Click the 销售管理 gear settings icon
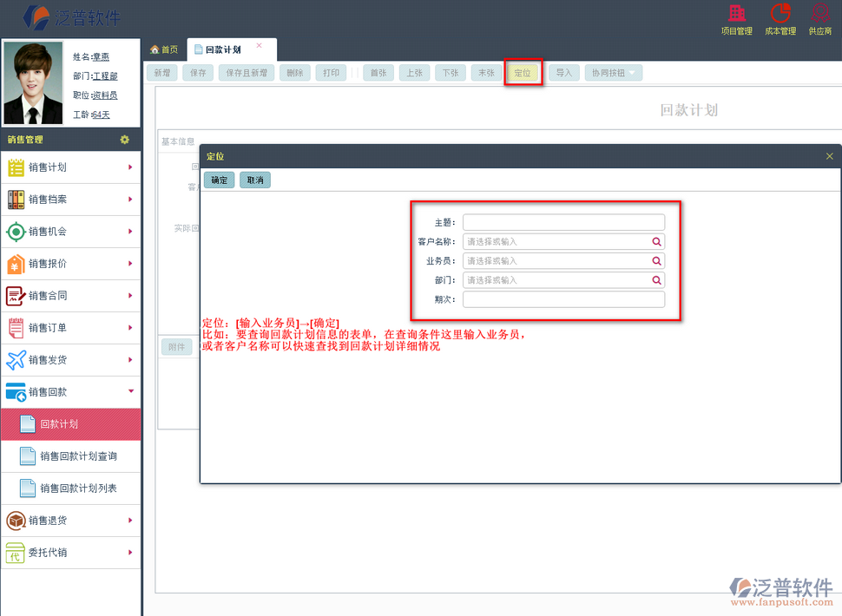842x616 pixels. point(125,140)
